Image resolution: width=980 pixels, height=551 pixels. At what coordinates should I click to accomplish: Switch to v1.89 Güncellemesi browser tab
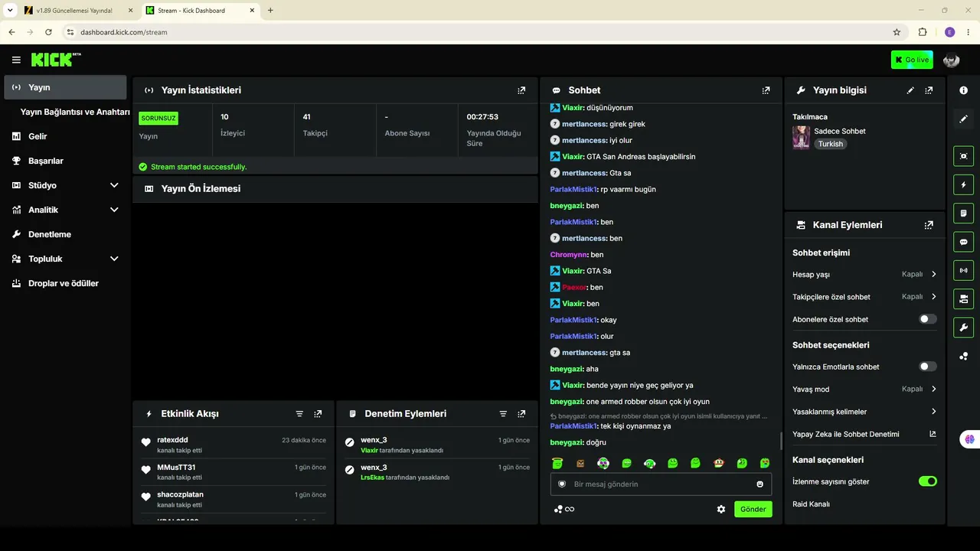pyautogui.click(x=77, y=11)
